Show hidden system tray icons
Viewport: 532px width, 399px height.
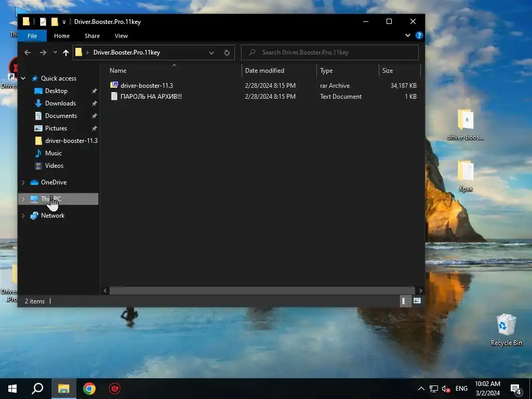421,389
